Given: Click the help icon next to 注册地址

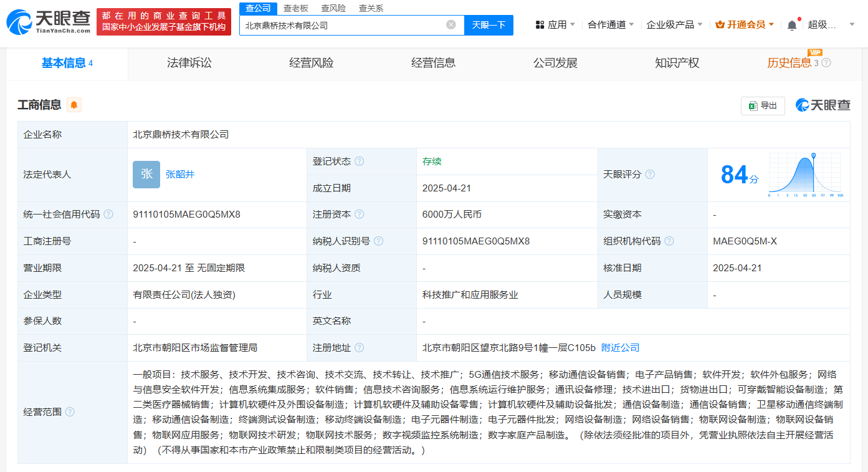Looking at the screenshot, I should [x=360, y=348].
